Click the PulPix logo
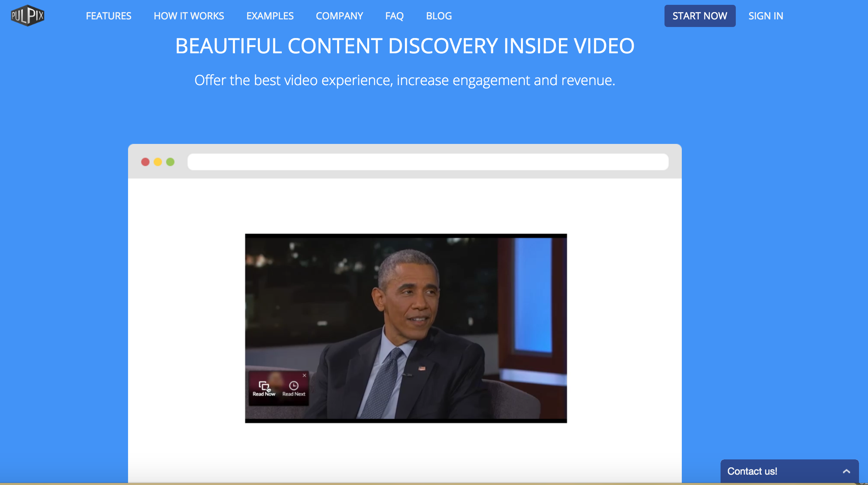This screenshot has width=868, height=485. [x=27, y=16]
